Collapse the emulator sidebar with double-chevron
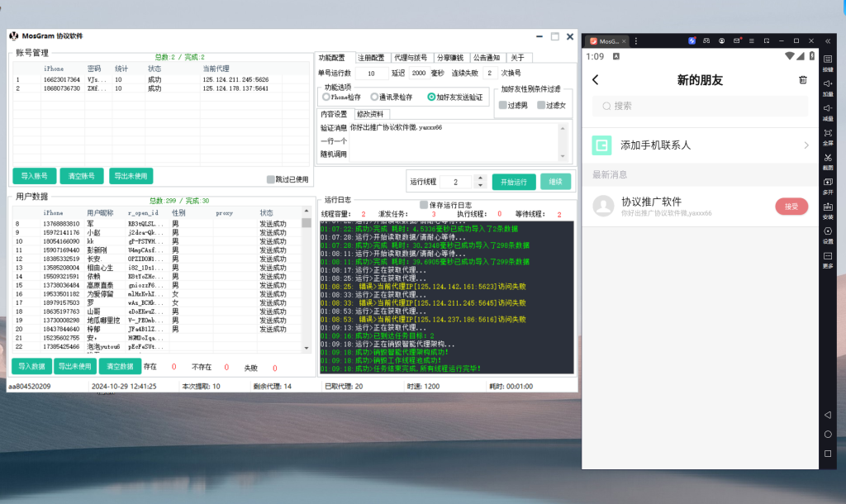This screenshot has width=846, height=504. (827, 40)
